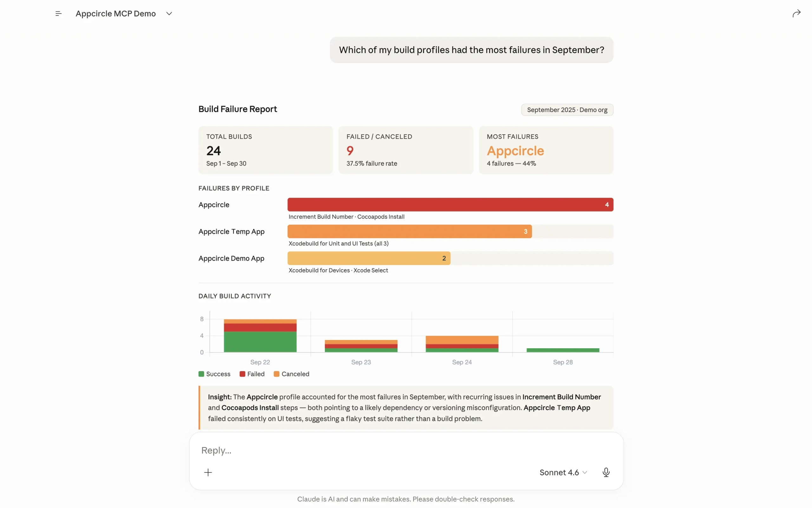Screen dimensions: 812x508
Task: Click 'Xcodebuild for Unit and UI Tests (all 3)'
Action: pyautogui.click(x=338, y=243)
